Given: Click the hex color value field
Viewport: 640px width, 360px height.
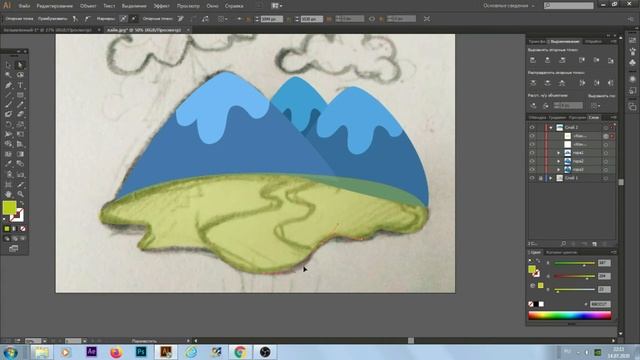Looking at the screenshot, I should 600,304.
